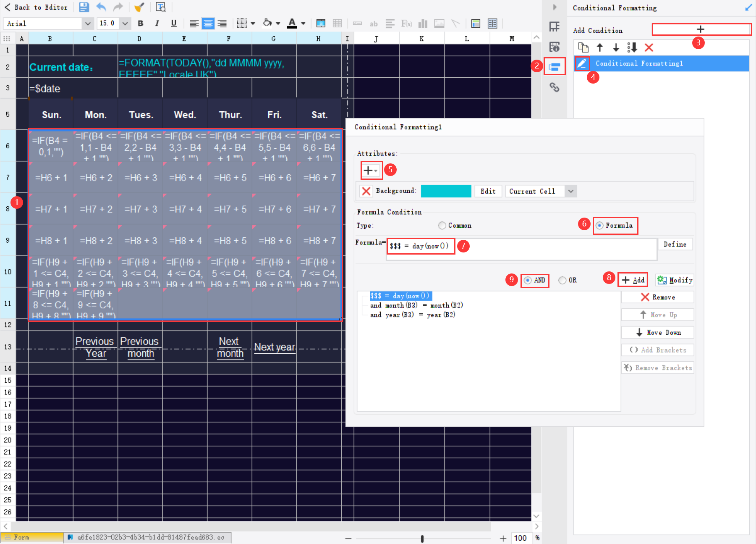Open the Conditional Formatting side panel icon
Image resolution: width=756 pixels, height=544 pixels.
click(x=555, y=66)
